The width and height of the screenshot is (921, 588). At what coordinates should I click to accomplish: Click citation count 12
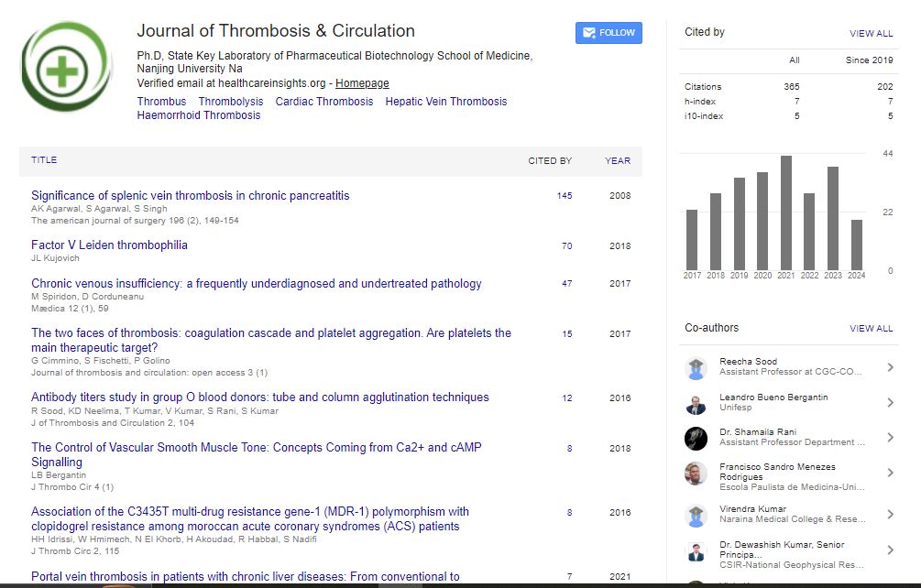(x=567, y=397)
